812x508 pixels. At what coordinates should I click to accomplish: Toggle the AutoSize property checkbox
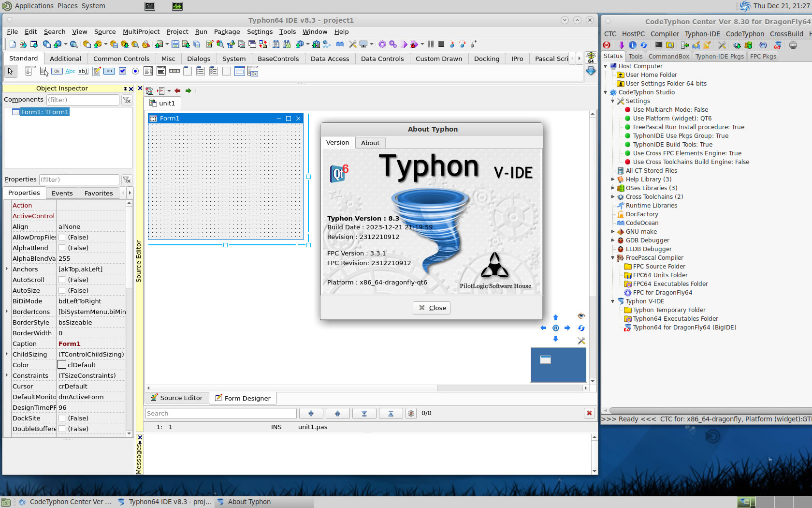click(x=62, y=290)
